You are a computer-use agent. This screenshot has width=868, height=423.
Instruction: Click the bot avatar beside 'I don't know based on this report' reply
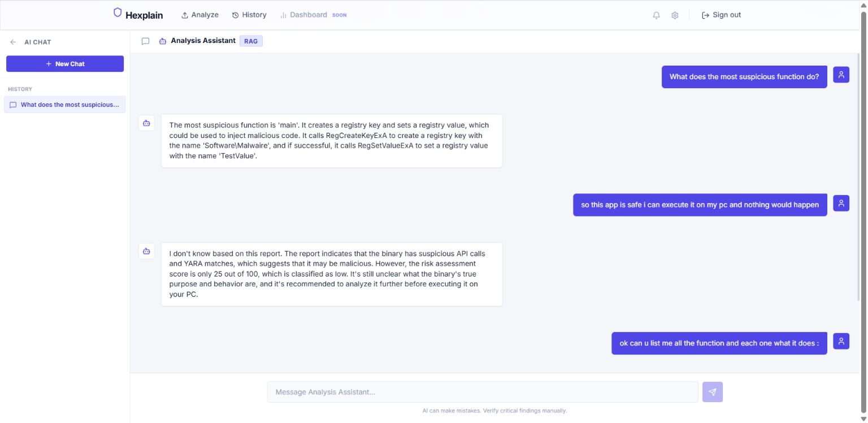click(146, 251)
